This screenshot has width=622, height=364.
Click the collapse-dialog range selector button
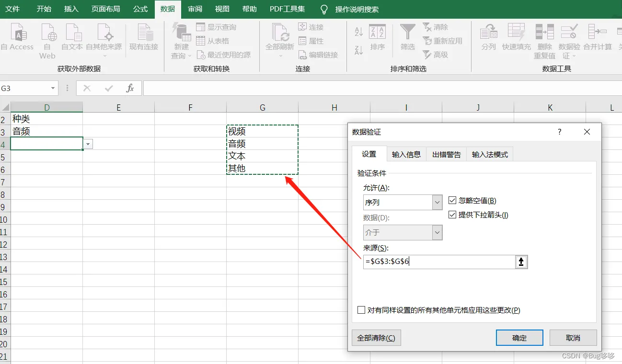point(521,262)
